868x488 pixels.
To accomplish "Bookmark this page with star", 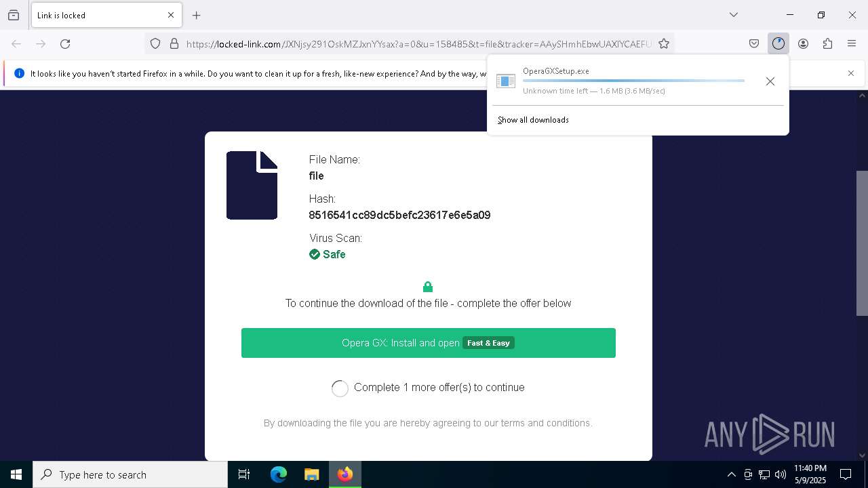I will (x=664, y=44).
